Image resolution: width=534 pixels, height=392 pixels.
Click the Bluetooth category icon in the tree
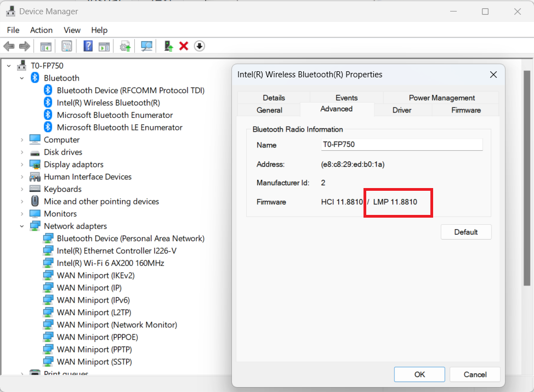pos(35,78)
